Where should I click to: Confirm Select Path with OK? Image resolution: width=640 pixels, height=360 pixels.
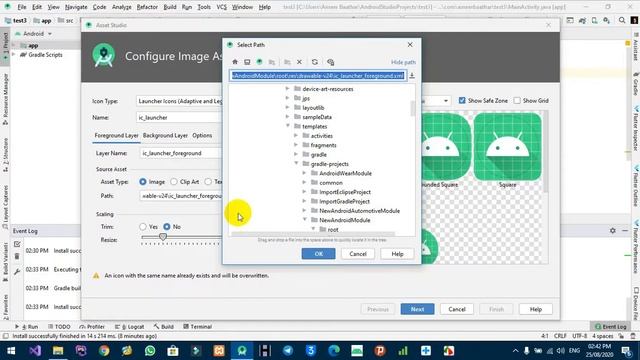tap(318, 254)
